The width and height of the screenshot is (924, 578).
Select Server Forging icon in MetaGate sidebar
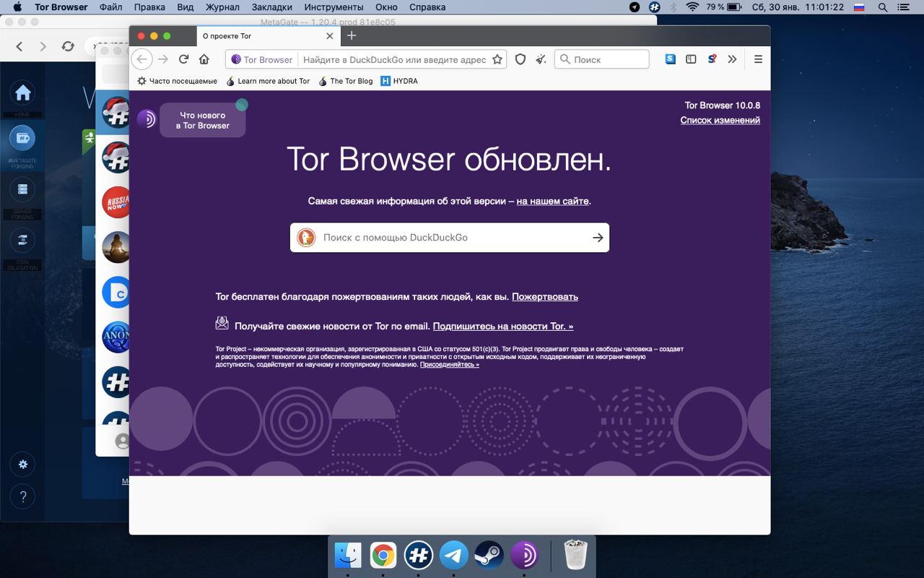23,189
